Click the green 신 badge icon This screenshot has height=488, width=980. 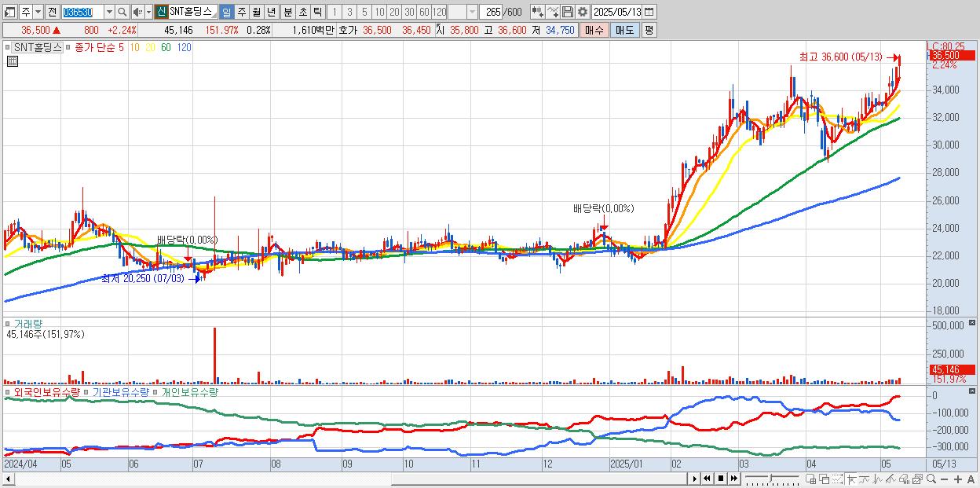coord(161,12)
